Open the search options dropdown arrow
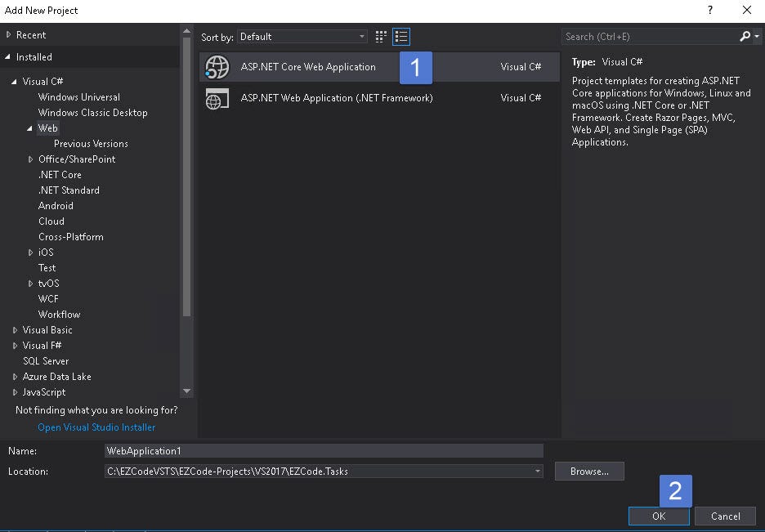 point(757,37)
